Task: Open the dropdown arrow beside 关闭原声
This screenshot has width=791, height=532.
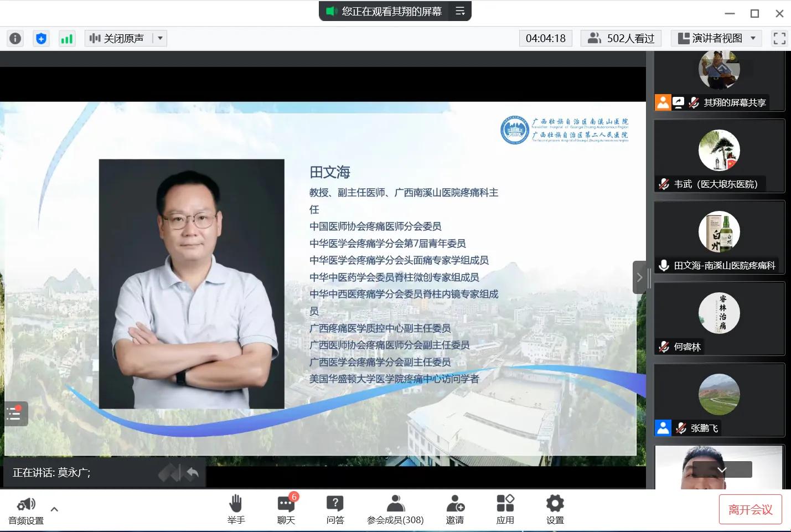Action: [x=159, y=38]
